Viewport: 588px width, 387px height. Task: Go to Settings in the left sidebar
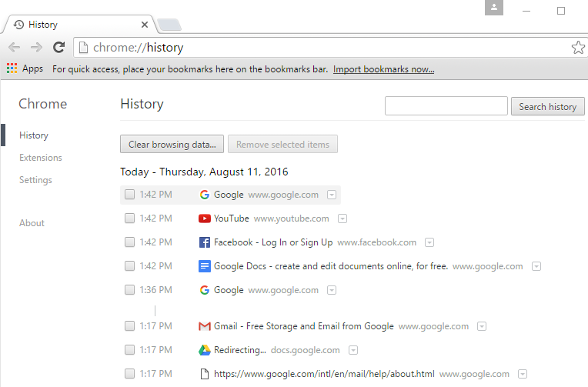pos(35,180)
